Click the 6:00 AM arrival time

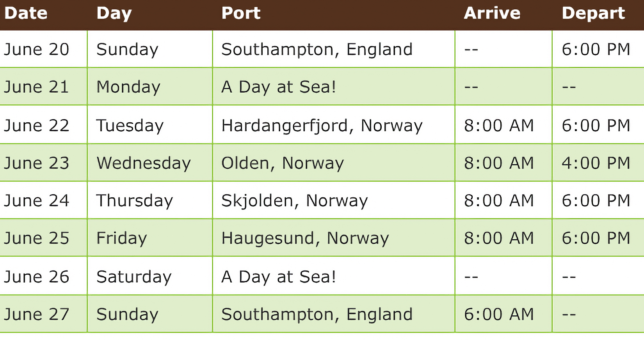(498, 314)
